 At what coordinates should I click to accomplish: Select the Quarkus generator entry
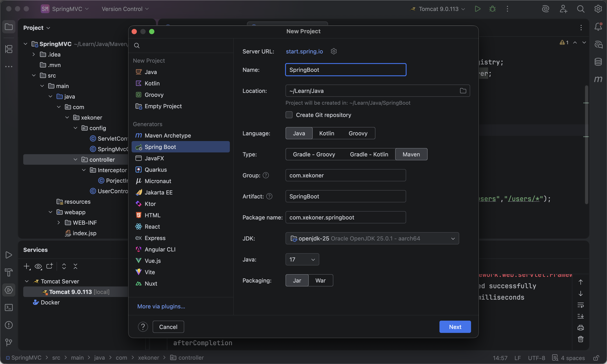pos(155,170)
